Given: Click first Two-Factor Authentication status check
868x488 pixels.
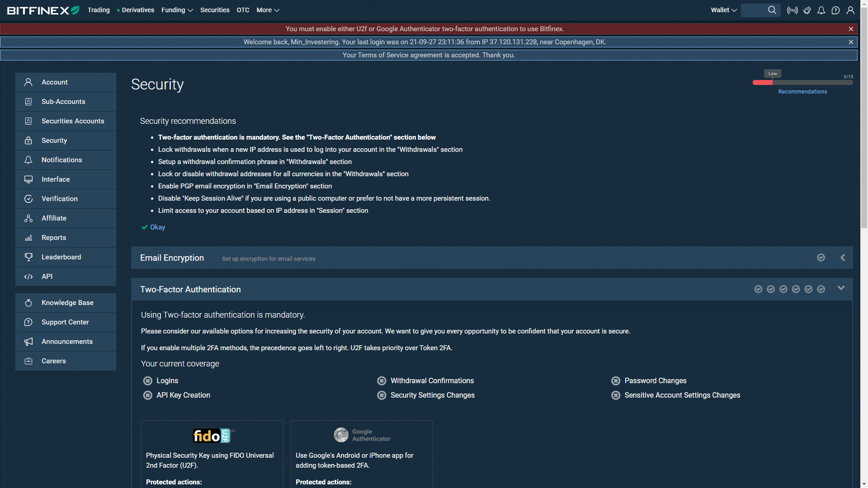Looking at the screenshot, I should tap(759, 289).
